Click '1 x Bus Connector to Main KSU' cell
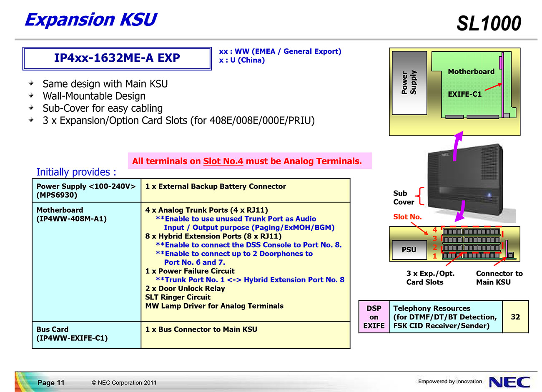The height and width of the screenshot is (392, 542). click(246, 335)
